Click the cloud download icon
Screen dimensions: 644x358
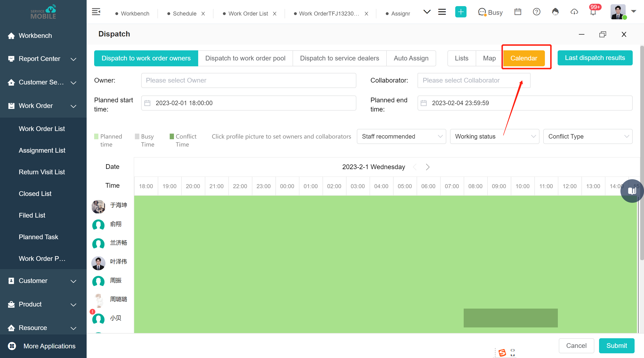click(x=574, y=12)
